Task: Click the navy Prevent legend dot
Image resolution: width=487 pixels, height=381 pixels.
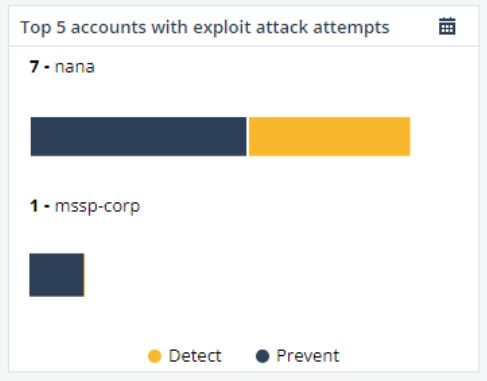Action: coord(262,356)
